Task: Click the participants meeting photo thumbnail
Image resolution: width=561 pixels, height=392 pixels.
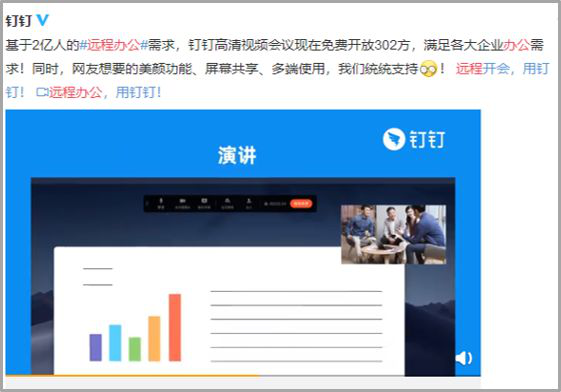Action: point(394,234)
